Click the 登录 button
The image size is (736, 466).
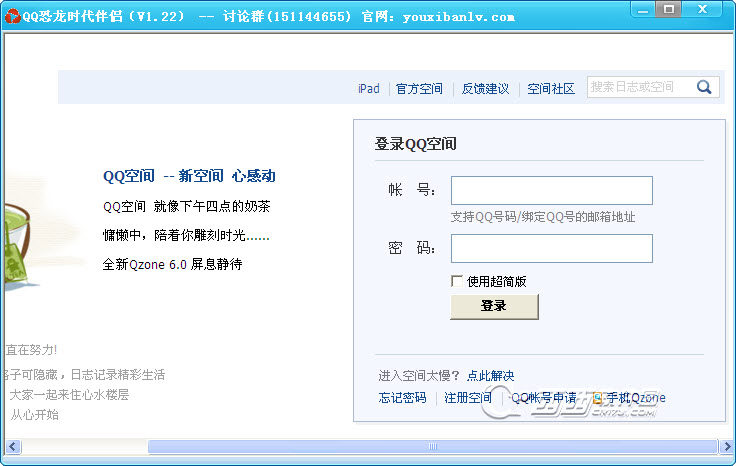click(494, 306)
